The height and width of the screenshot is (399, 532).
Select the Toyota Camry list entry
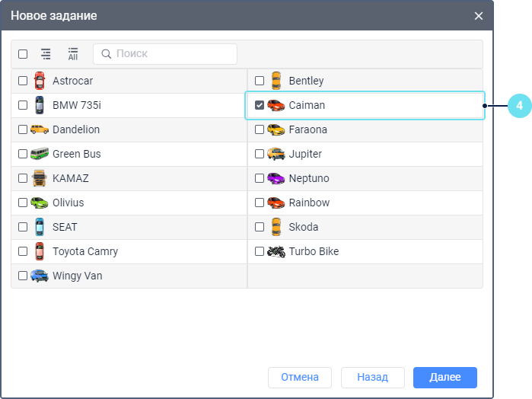[84, 251]
